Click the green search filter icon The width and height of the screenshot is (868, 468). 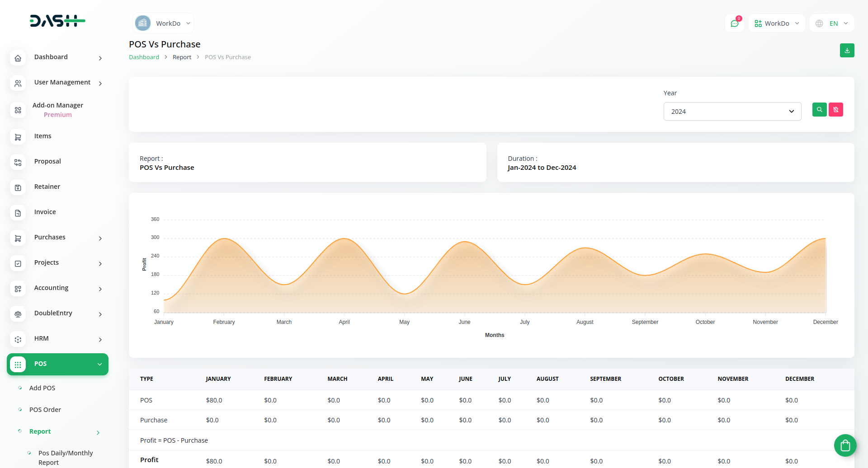click(x=819, y=110)
